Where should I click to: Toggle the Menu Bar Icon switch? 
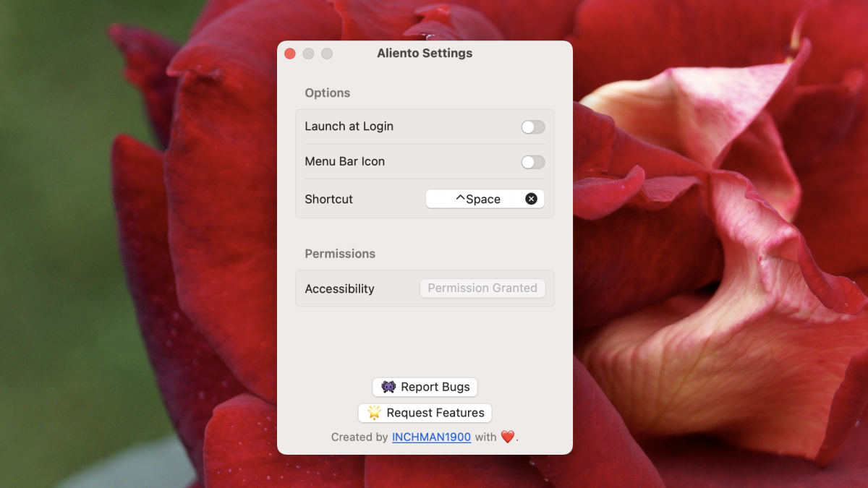(533, 162)
